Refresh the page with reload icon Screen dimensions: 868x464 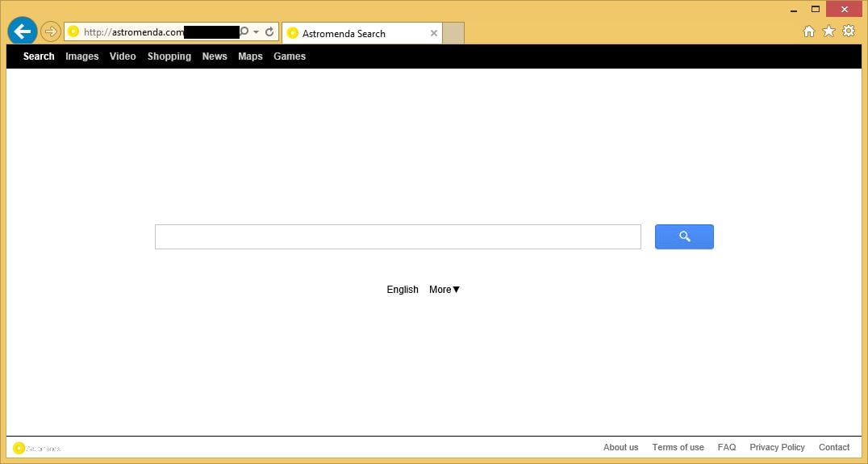coord(269,31)
